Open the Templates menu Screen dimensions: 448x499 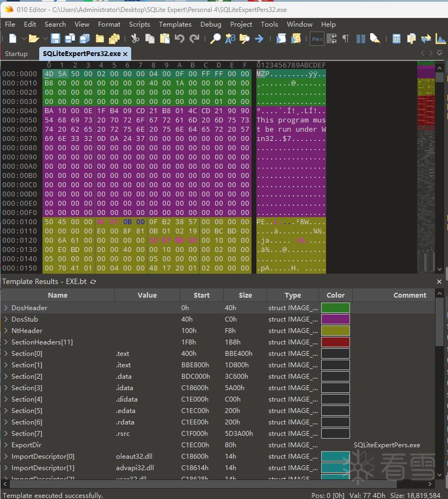click(x=175, y=24)
